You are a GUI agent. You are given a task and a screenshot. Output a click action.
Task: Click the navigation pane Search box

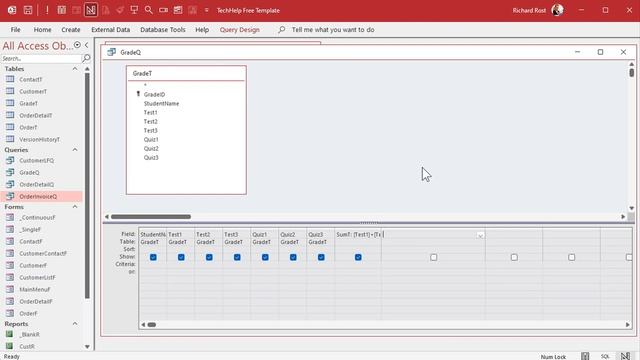pyautogui.click(x=41, y=58)
